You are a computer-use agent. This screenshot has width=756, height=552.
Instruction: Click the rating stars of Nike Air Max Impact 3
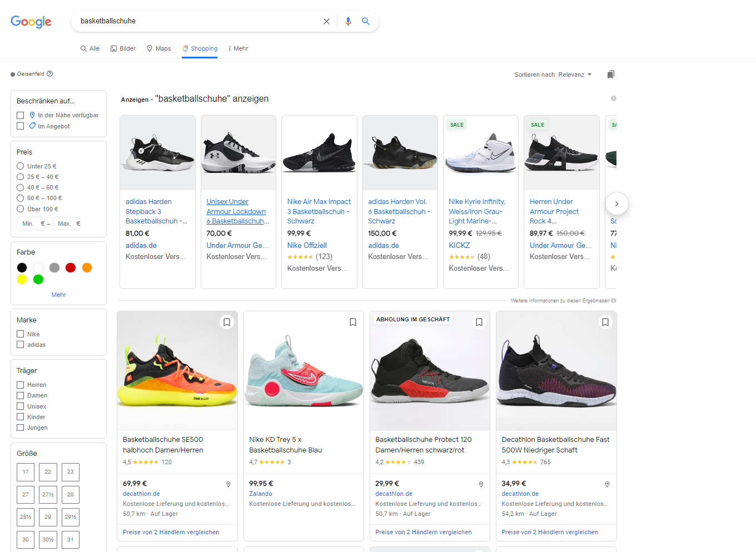coord(300,257)
